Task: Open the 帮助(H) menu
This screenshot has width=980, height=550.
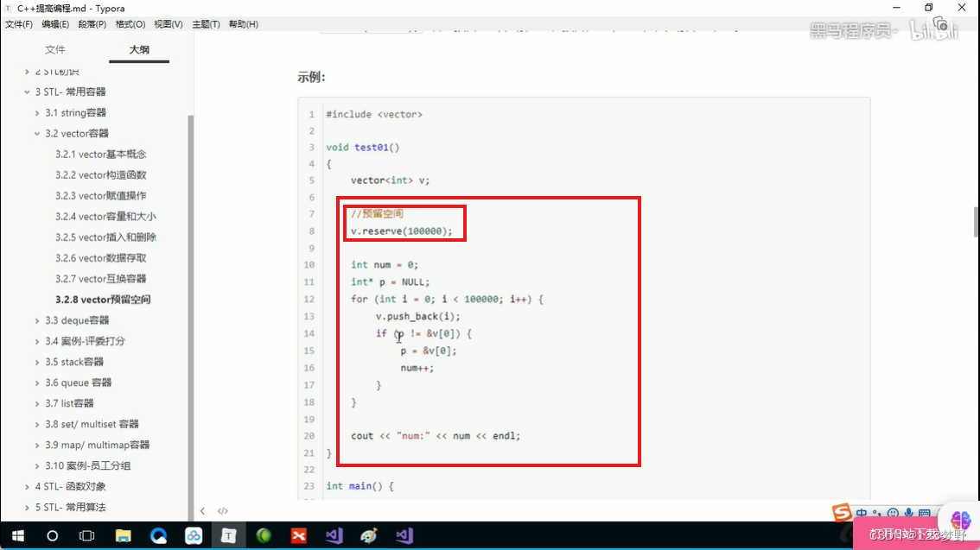Action: tap(243, 24)
